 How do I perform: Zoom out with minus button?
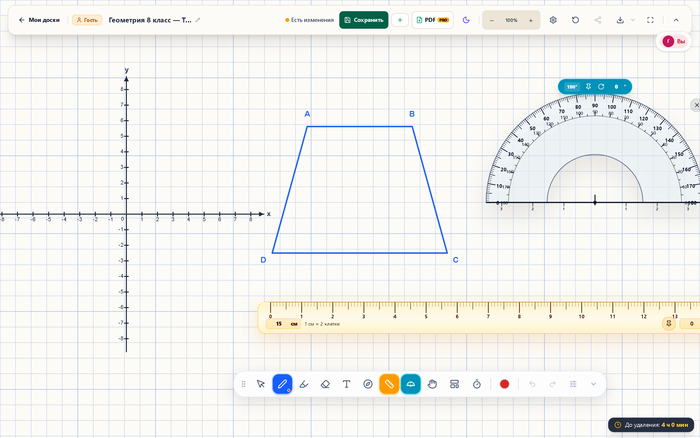pos(492,21)
